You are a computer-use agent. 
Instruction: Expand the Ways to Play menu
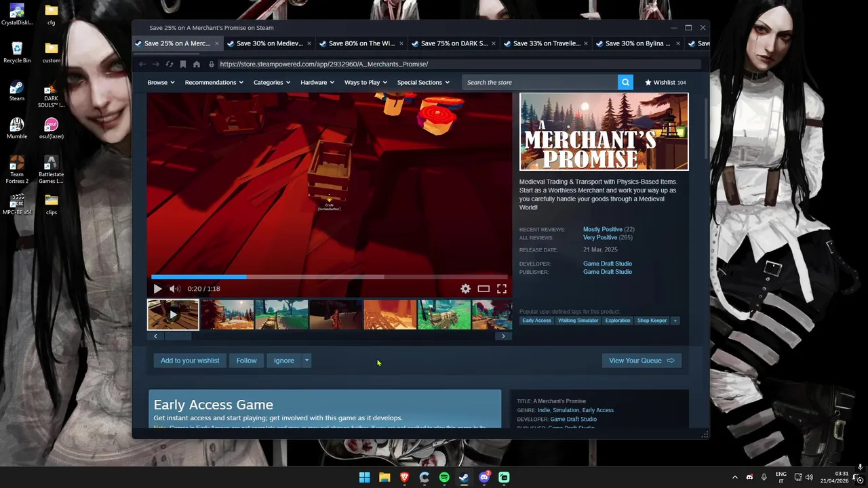(x=366, y=82)
